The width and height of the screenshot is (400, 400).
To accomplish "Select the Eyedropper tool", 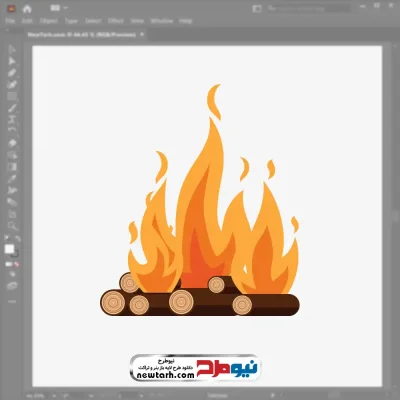I will tap(12, 179).
